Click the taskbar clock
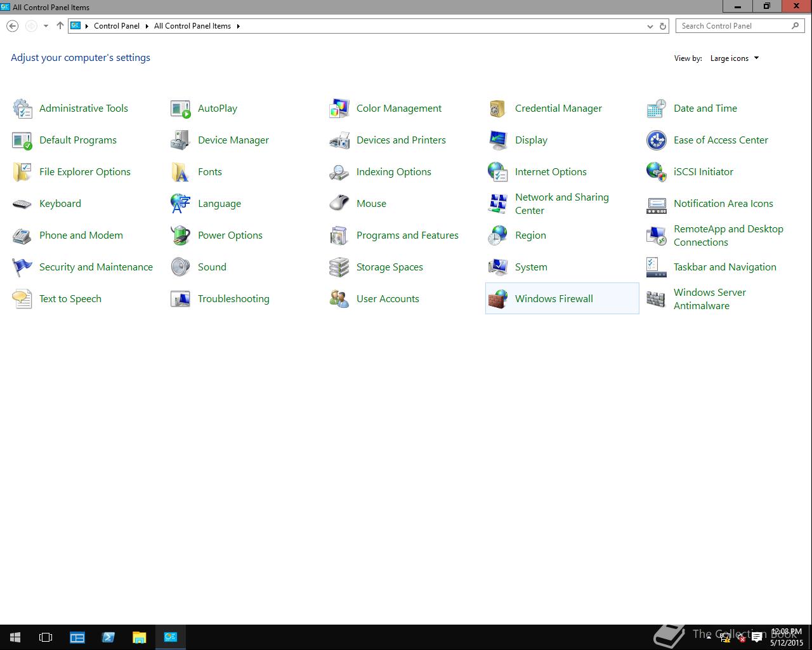Screen dimensions: 812x650 tap(787, 637)
